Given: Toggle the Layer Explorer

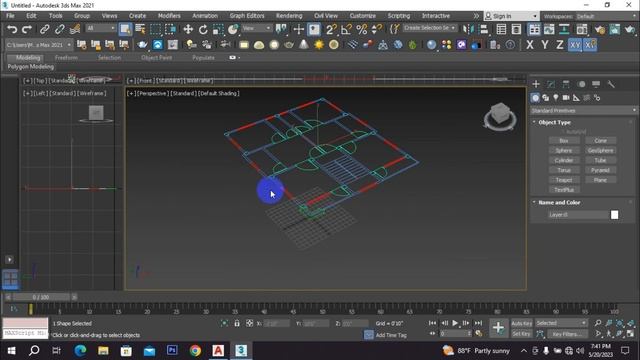Looking at the screenshot, I should [516, 29].
